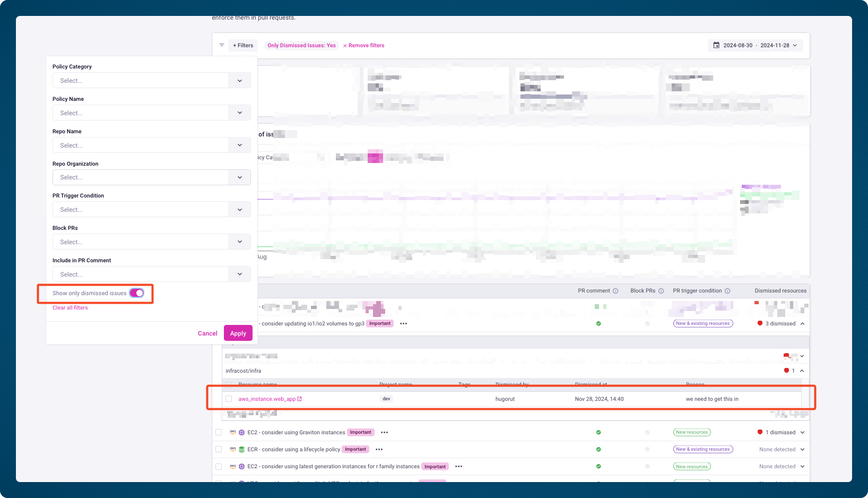Screen dimensions: 868x498
Task: Click grey Block PRs indicator in ECR lifecycle row
Action: click(x=647, y=449)
